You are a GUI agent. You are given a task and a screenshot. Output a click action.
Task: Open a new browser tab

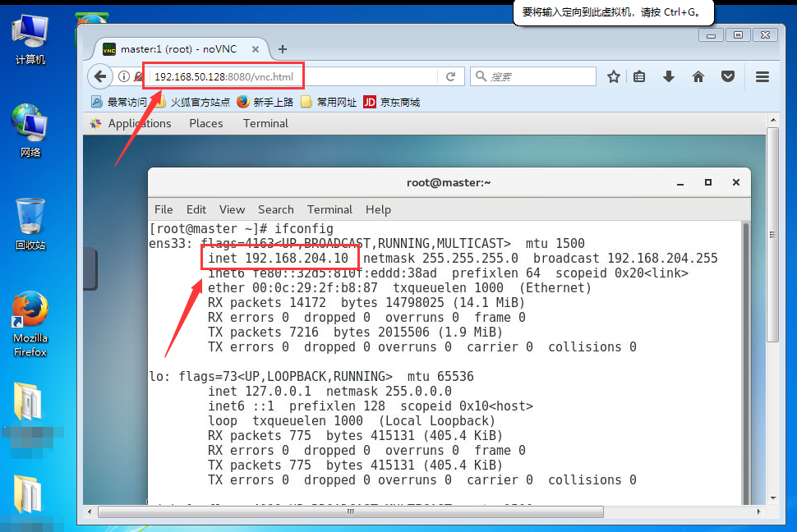pyautogui.click(x=282, y=48)
